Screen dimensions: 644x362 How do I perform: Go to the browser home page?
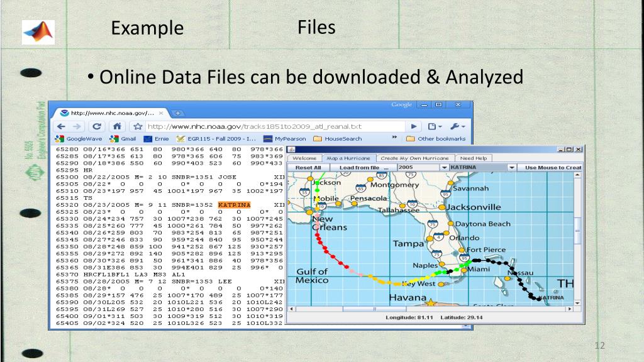tap(117, 126)
